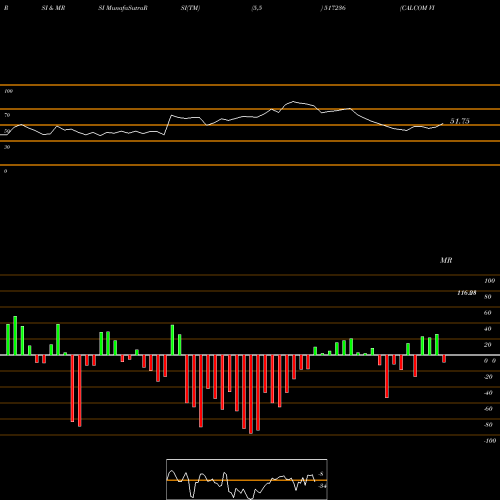This screenshot has width=500, height=500.
Task: Click the peak of the RSI line
Action: coord(293,101)
